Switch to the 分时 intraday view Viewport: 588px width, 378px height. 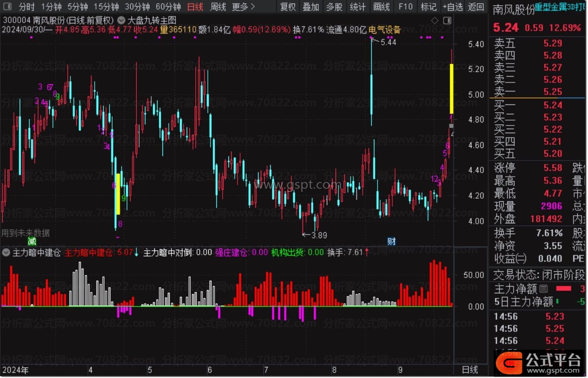click(x=27, y=7)
